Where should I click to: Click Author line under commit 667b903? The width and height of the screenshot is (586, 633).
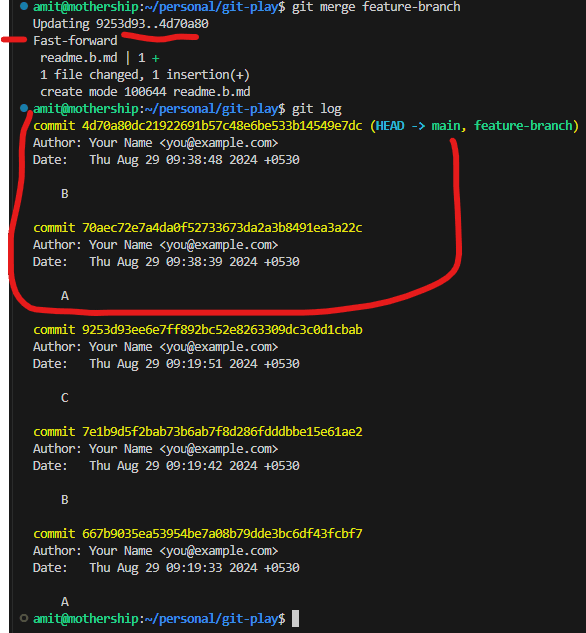click(155, 551)
